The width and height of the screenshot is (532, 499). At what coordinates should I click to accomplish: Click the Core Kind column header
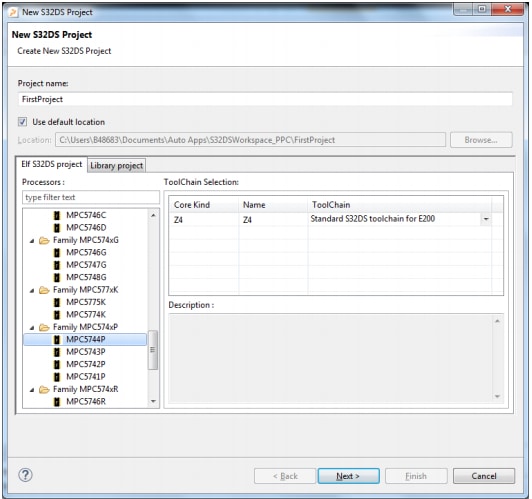204,205
